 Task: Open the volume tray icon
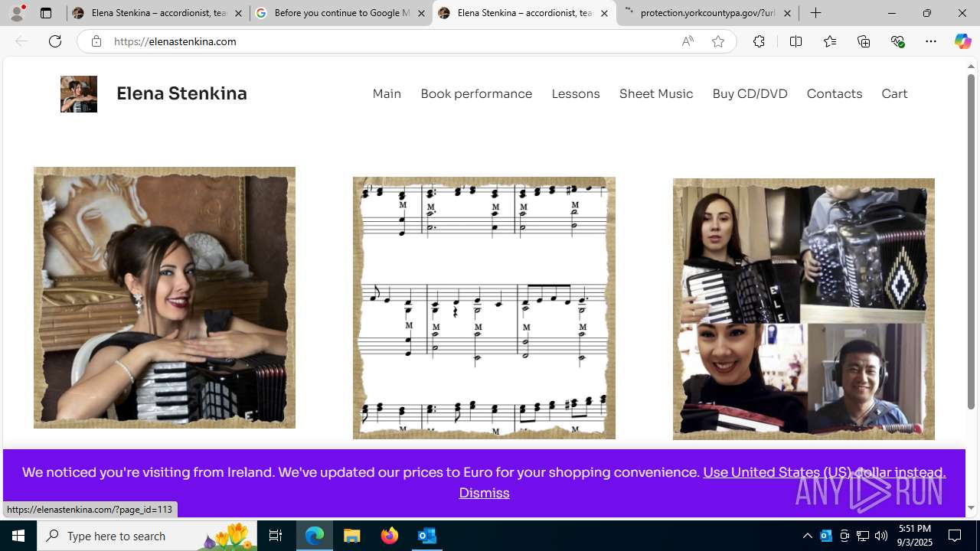[881, 536]
